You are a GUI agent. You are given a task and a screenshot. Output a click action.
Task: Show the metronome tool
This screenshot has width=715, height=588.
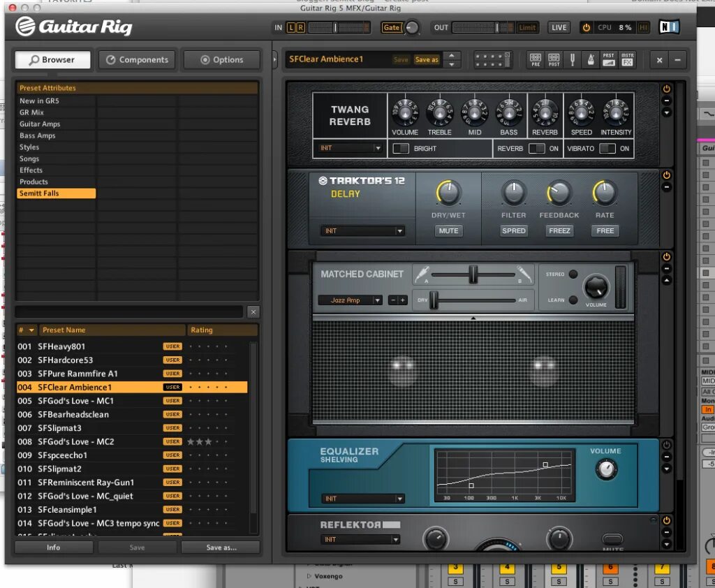pos(591,60)
